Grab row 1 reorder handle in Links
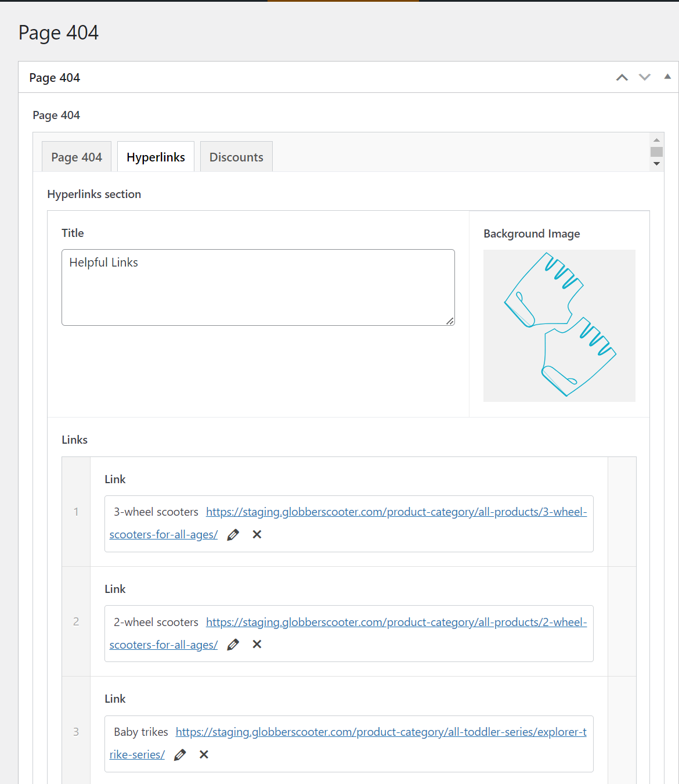 tap(76, 512)
